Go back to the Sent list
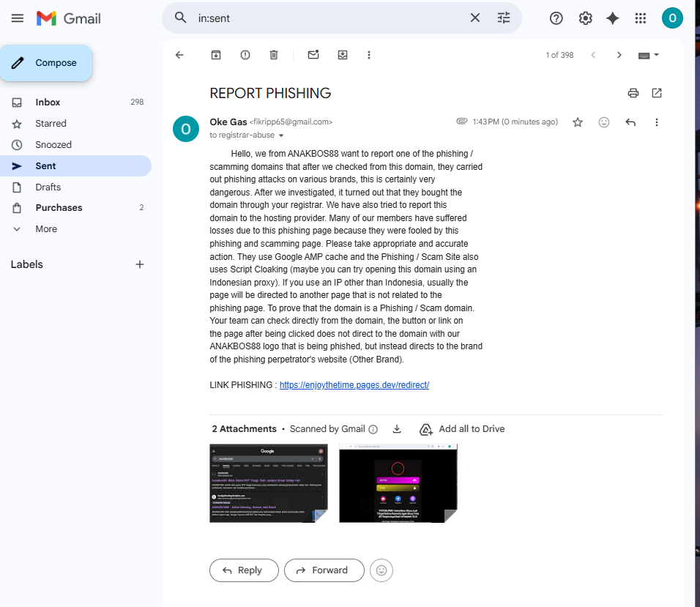 (x=179, y=55)
